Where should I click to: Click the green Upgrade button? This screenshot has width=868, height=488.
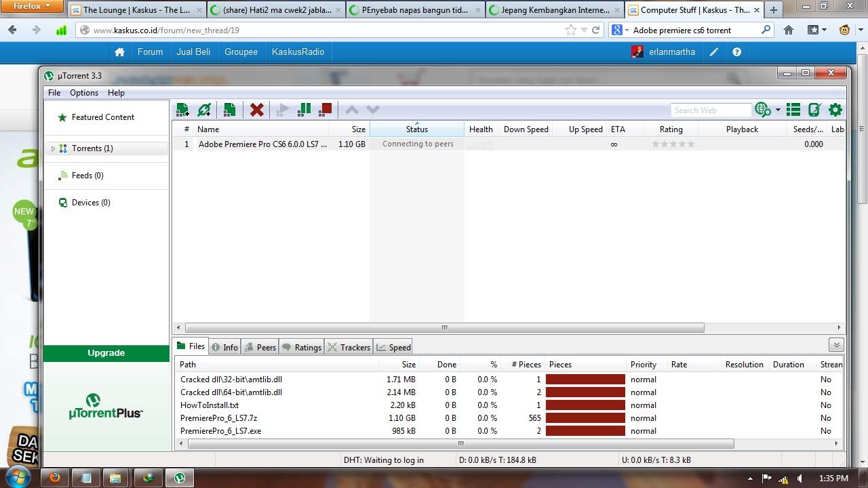[x=106, y=353]
